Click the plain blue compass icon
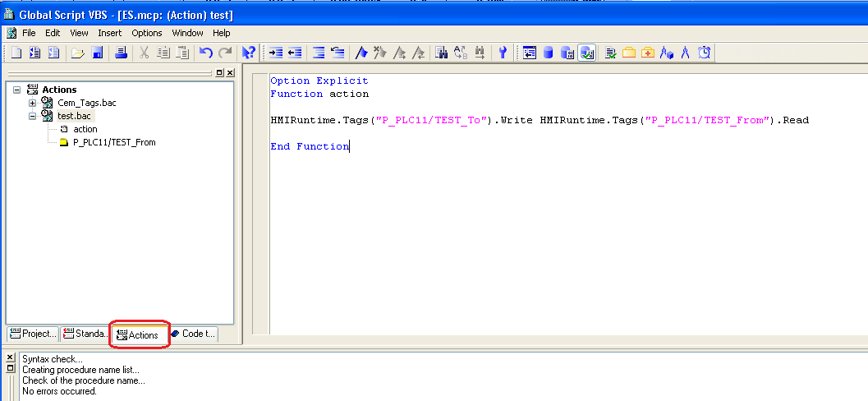Viewport: 868px width, 401px height. click(686, 53)
